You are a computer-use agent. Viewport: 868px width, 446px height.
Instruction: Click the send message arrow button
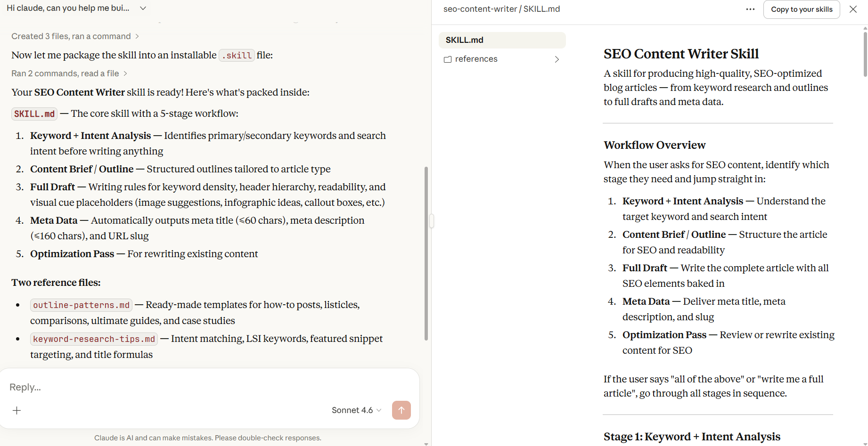point(401,410)
